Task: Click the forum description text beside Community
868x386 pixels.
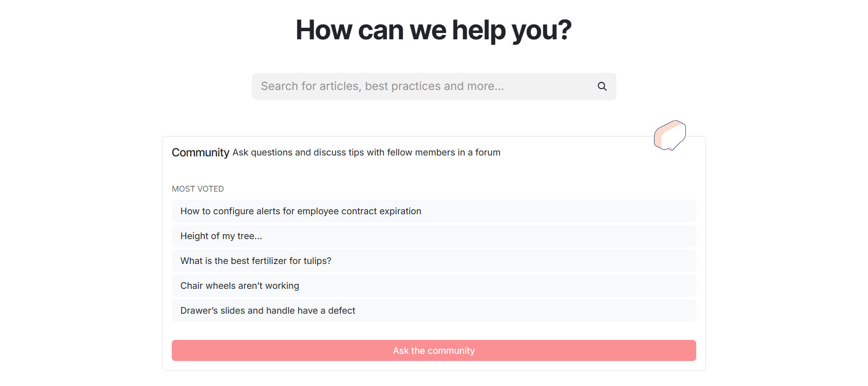Action: pyautogui.click(x=366, y=153)
